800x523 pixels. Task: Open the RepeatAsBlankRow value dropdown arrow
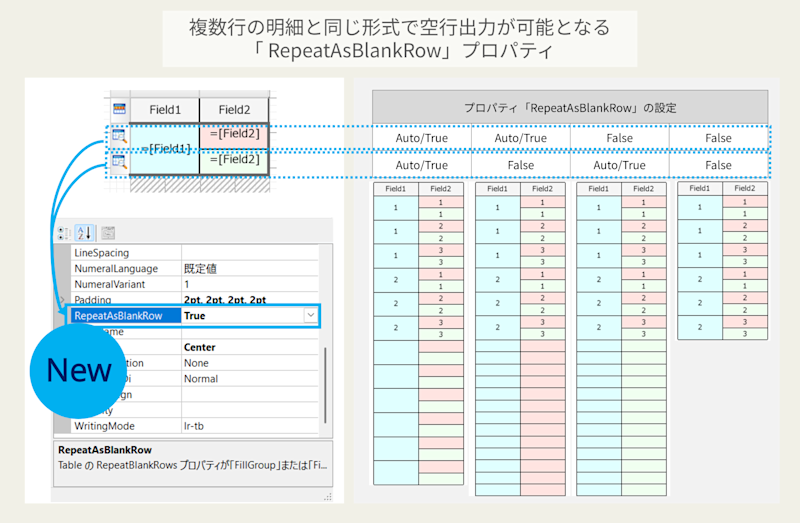point(310,316)
